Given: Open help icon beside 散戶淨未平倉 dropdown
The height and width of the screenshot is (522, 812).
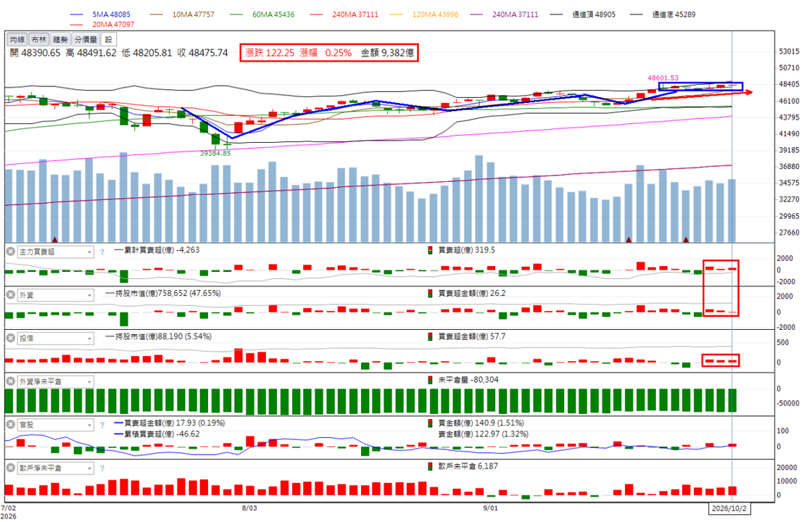Looking at the screenshot, I should (x=102, y=468).
